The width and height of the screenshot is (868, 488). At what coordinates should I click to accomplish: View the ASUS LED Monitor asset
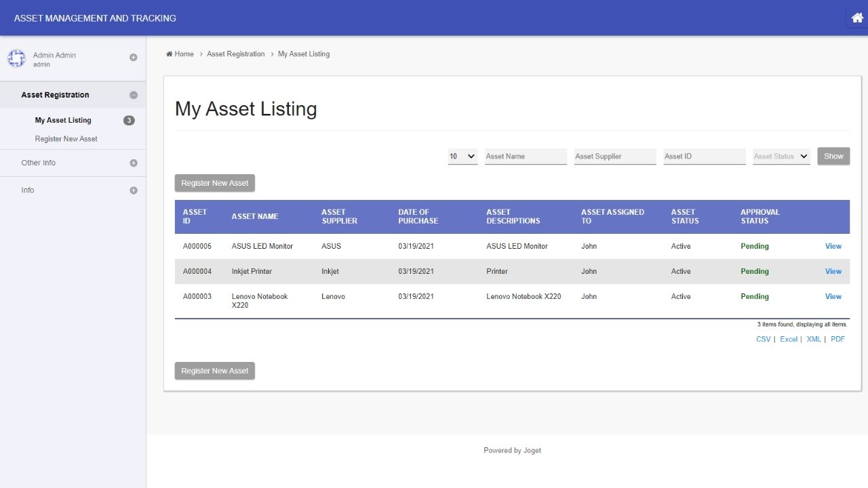click(x=833, y=247)
